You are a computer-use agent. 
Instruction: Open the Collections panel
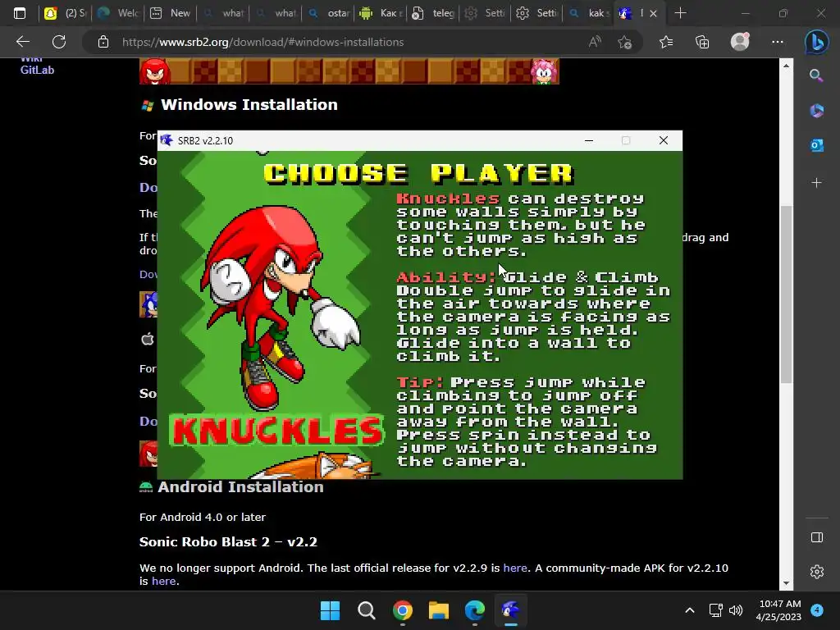(x=702, y=42)
